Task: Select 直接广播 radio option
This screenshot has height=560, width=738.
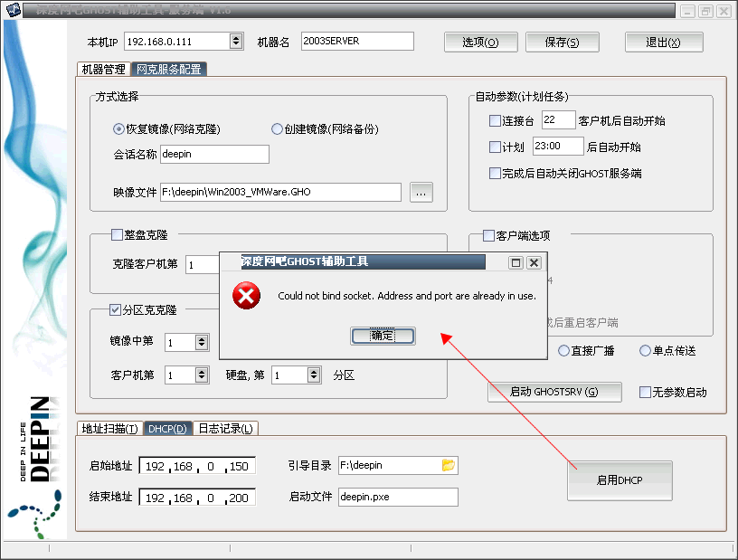Action: pyautogui.click(x=563, y=351)
